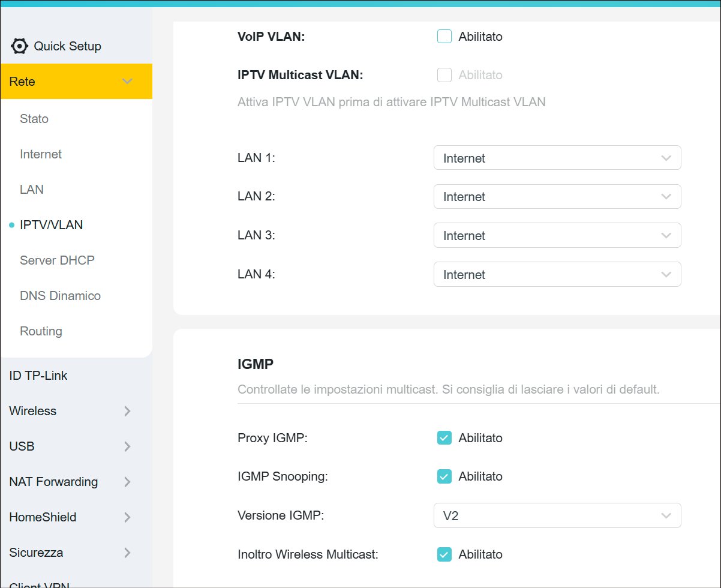Viewport: 721px width, 588px height.
Task: Select IPTV/VLAN in sidebar
Action: tap(51, 225)
